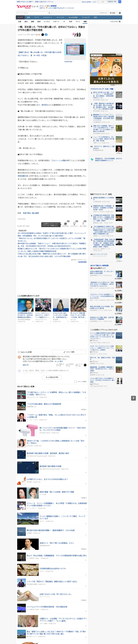Click the マイページ link

(103, 13)
